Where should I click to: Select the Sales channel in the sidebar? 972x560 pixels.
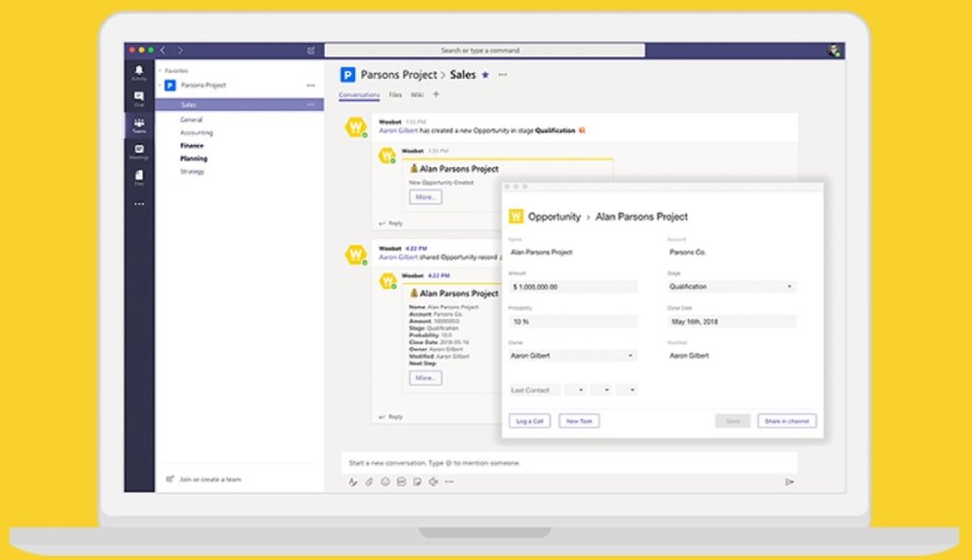pyautogui.click(x=239, y=105)
